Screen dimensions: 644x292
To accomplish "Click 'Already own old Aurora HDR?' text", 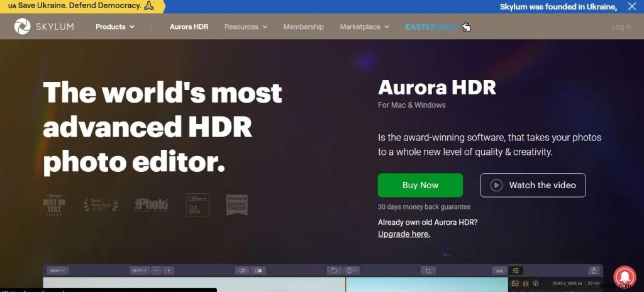I will (x=428, y=223).
